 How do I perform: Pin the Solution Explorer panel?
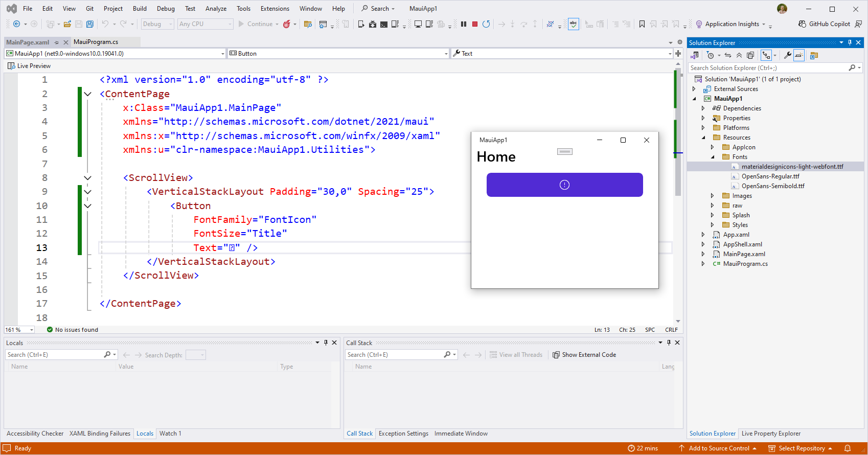pos(850,42)
